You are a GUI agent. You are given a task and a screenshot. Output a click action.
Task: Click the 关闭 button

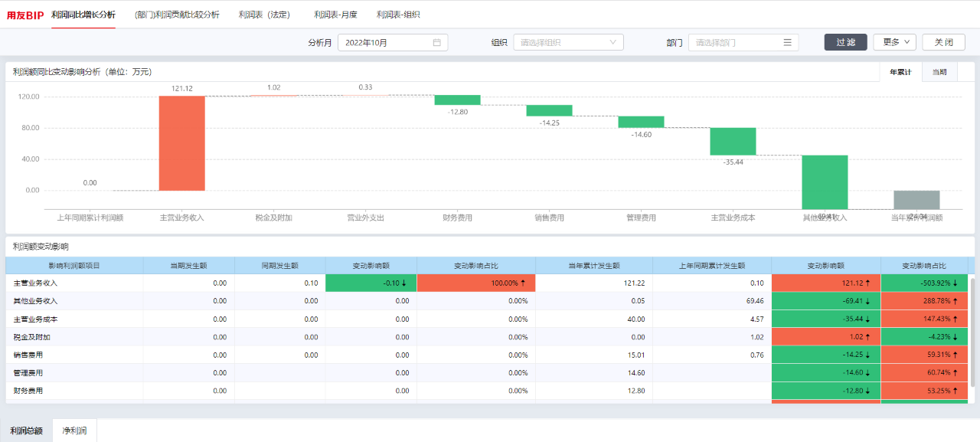pyautogui.click(x=943, y=42)
